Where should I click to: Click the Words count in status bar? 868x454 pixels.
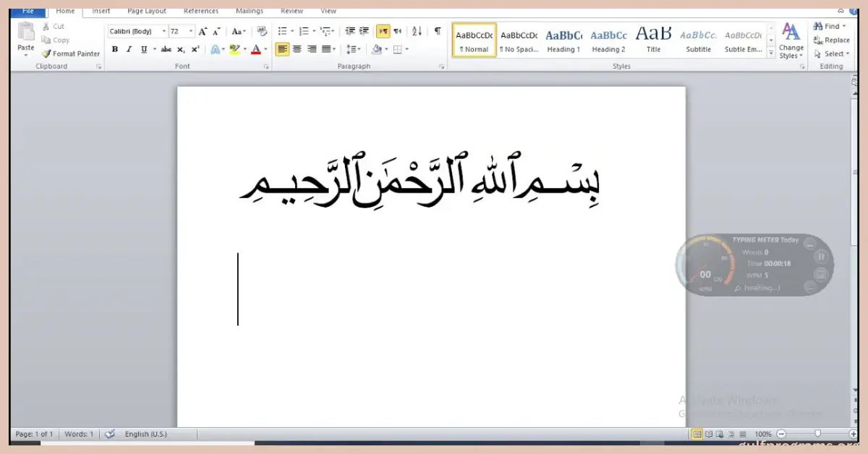coord(79,434)
